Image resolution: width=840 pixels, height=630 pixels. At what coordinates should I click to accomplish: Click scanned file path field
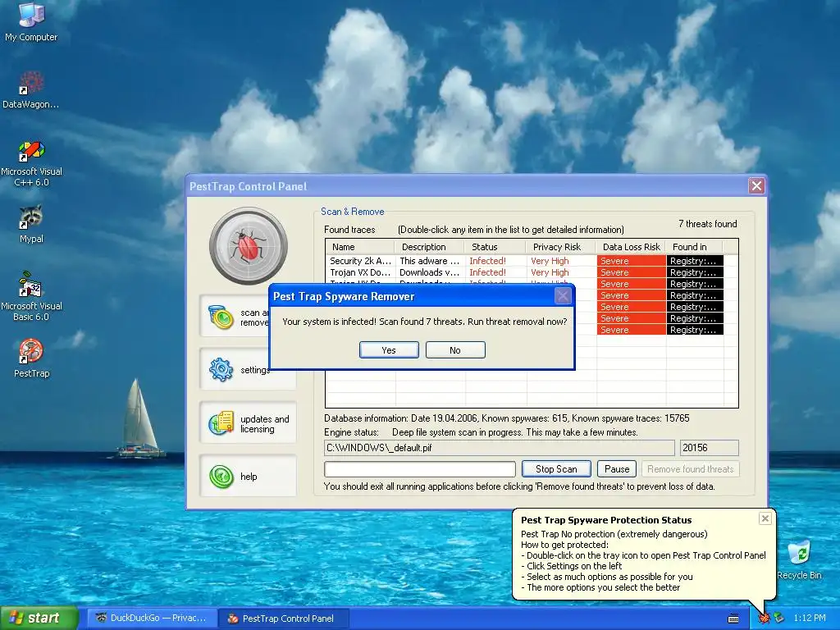(x=500, y=447)
